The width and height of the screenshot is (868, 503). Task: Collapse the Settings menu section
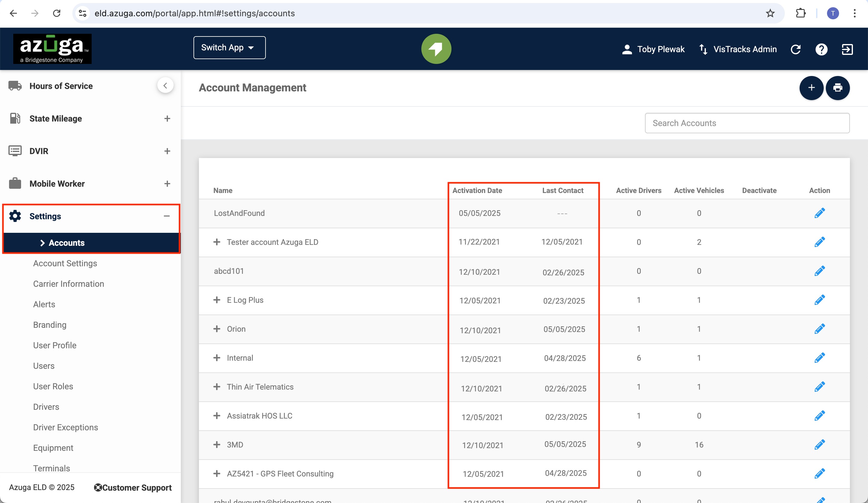point(167,216)
